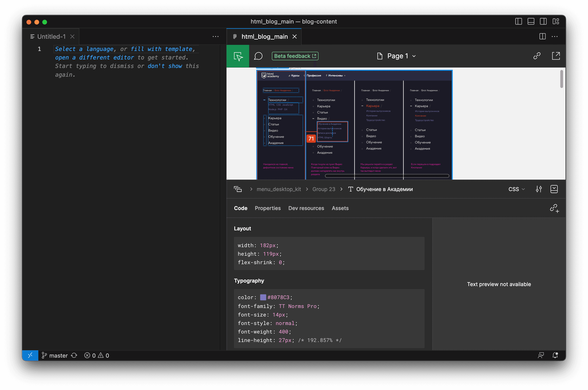Open notifications bell icon
Screen dimensions: 588x390
555,355
